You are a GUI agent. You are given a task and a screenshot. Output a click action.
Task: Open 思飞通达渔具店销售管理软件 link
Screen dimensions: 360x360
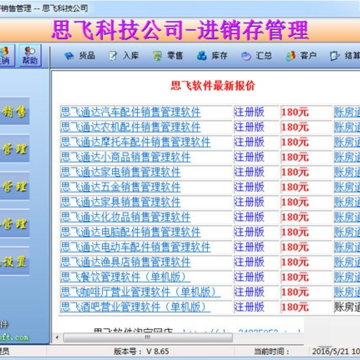(125, 262)
